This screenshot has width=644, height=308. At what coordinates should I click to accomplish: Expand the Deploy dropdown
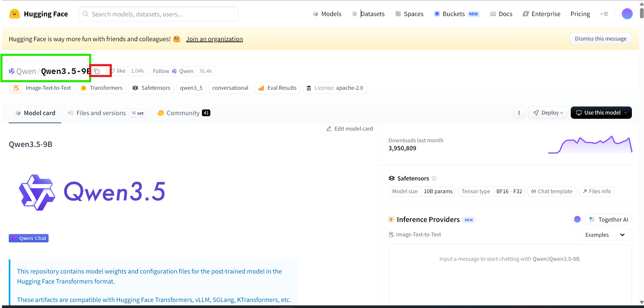point(548,113)
